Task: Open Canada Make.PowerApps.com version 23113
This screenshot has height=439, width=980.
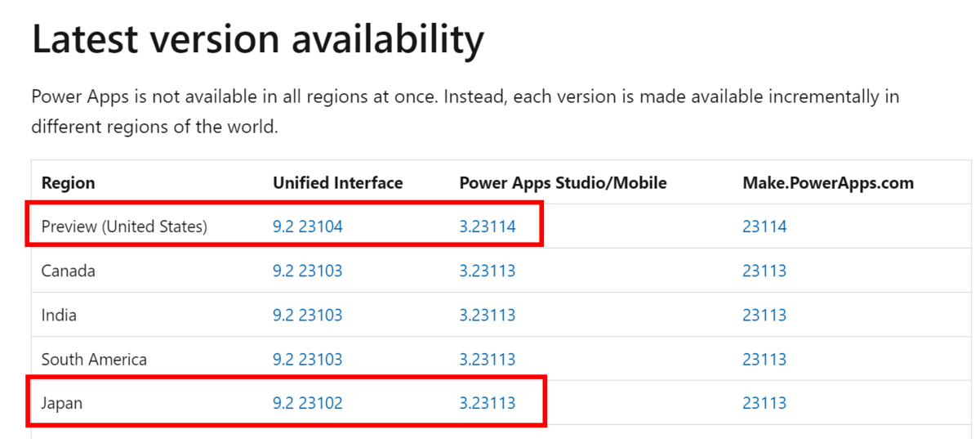Action: [x=764, y=271]
